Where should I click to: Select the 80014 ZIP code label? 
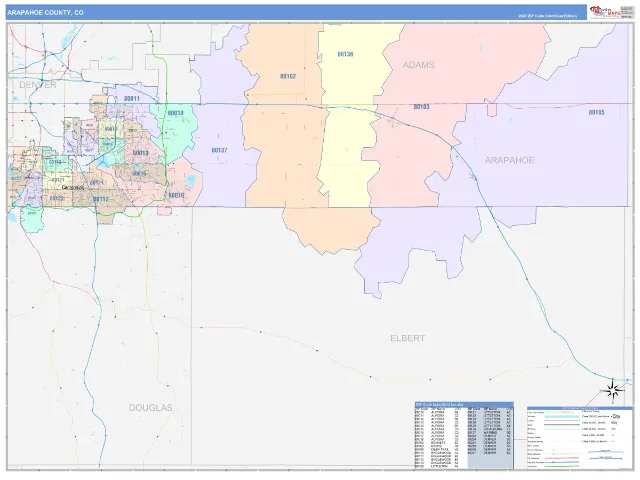click(97, 182)
